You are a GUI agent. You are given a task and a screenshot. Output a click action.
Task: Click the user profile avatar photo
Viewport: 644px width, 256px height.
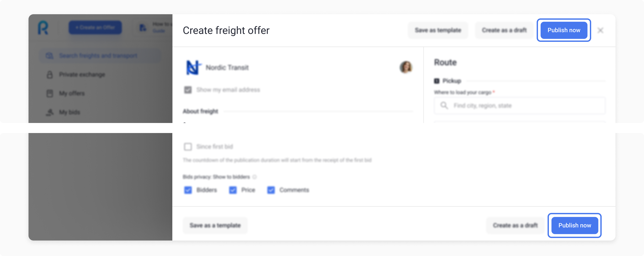406,67
